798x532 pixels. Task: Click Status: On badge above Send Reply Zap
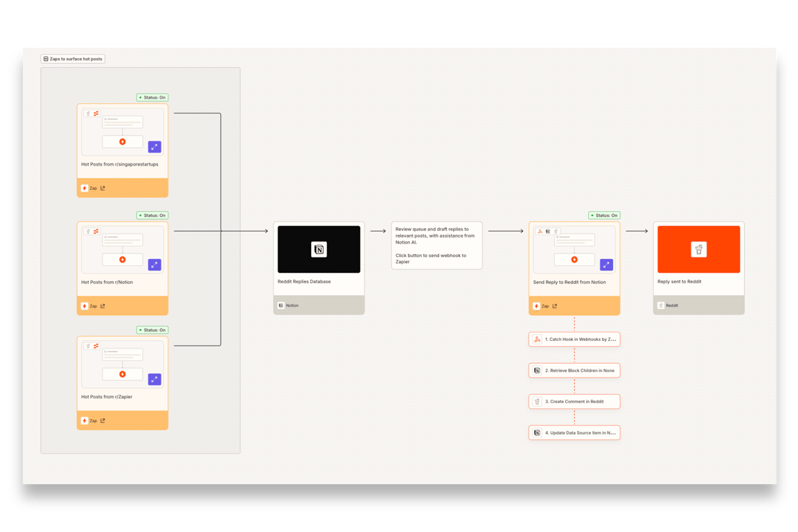coord(604,215)
